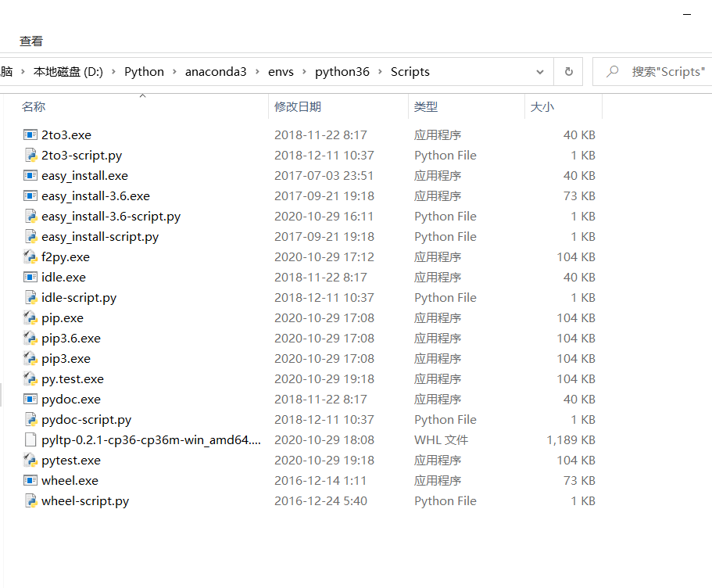
Task: Click the 2to3-script.py Python file icon
Action: (x=30, y=156)
